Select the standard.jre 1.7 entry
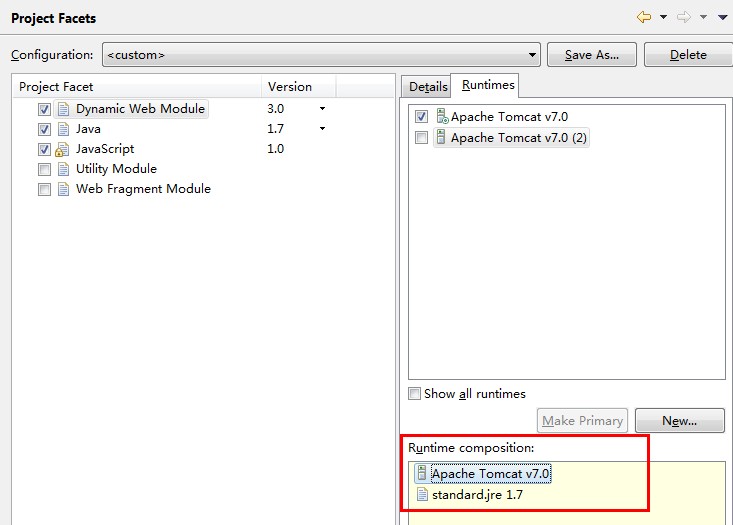 coord(478,495)
